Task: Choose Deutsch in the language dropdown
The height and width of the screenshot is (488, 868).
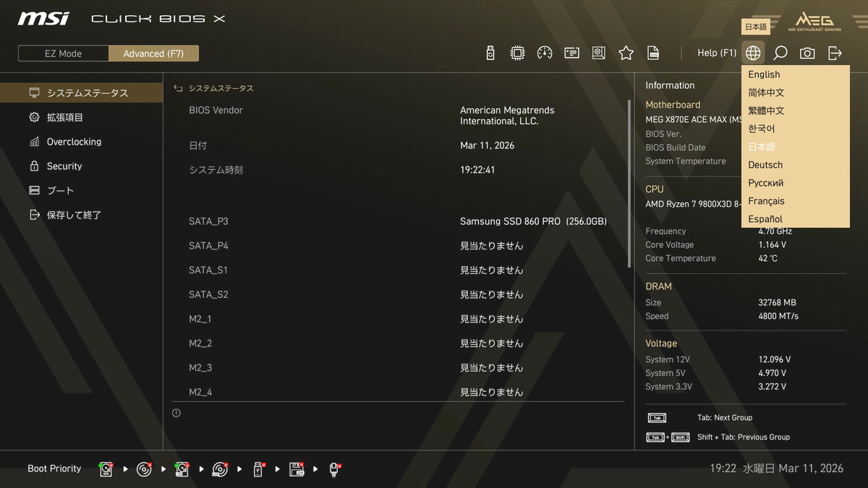Action: tap(765, 165)
